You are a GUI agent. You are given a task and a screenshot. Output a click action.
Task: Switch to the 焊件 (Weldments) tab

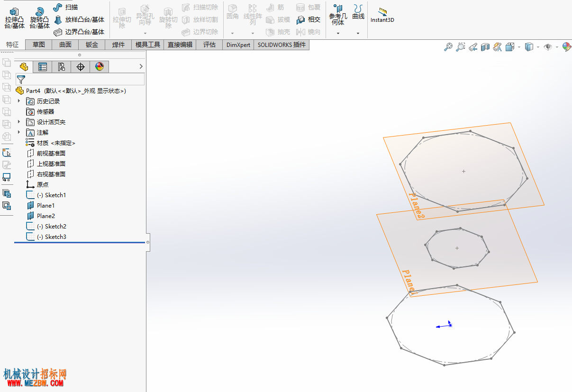coord(118,45)
